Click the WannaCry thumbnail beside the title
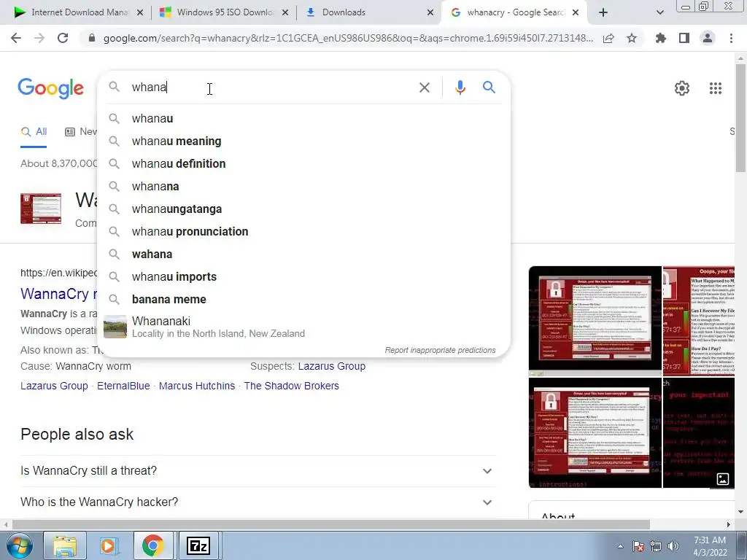747x560 pixels. click(41, 208)
